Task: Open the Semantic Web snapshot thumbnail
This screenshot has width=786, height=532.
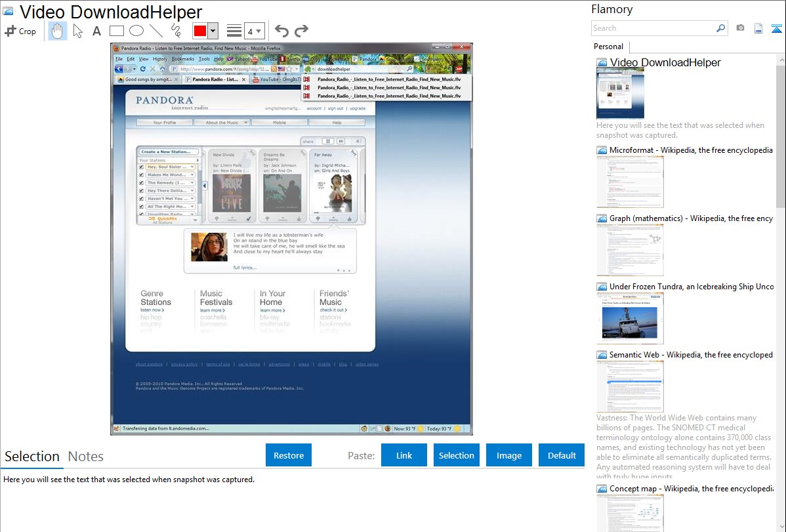Action: tap(630, 386)
